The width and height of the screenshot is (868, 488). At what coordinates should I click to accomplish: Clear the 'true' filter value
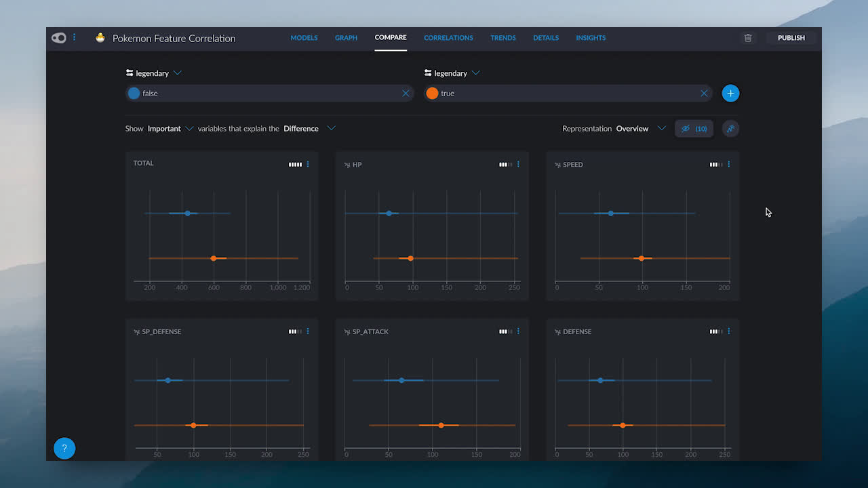click(704, 94)
